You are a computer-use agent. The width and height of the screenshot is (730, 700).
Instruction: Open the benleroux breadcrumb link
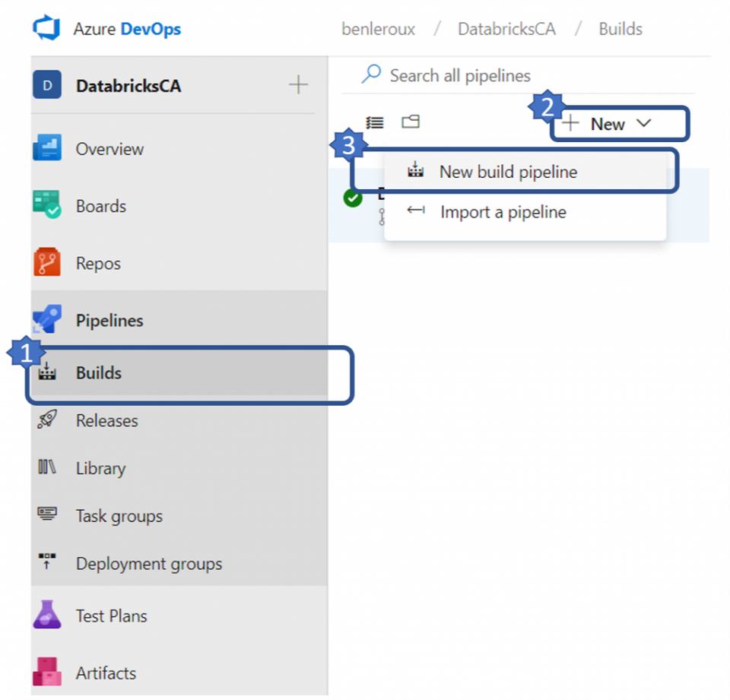point(378,29)
